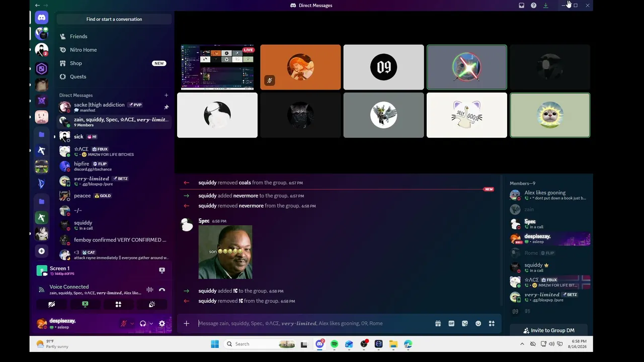This screenshot has width=644, height=362.
Task: Open the Voice Connected signal icon
Action: [41, 290]
